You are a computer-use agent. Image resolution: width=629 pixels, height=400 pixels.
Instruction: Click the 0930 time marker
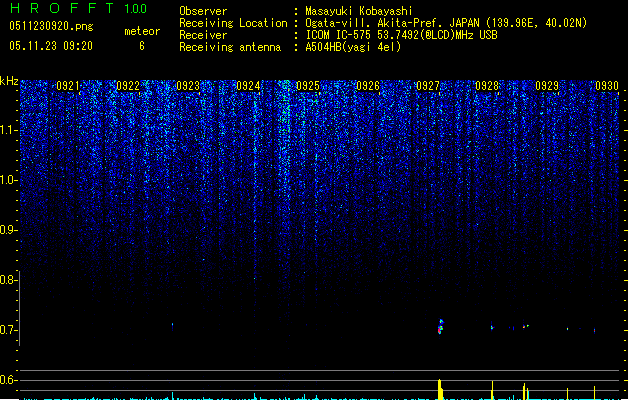pyautogui.click(x=607, y=86)
